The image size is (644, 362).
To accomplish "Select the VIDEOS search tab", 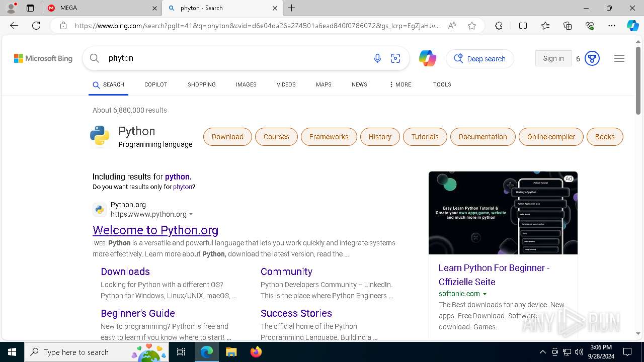I will coord(286,84).
